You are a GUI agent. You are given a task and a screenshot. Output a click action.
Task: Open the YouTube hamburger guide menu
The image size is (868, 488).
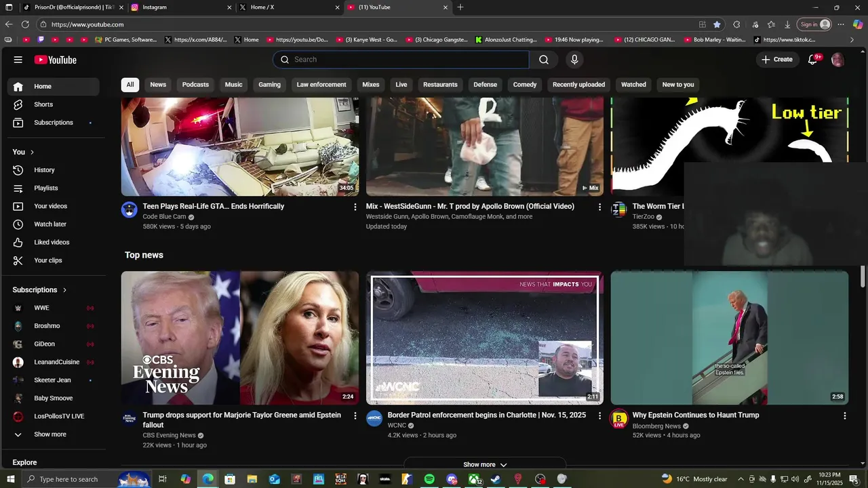[x=18, y=60]
